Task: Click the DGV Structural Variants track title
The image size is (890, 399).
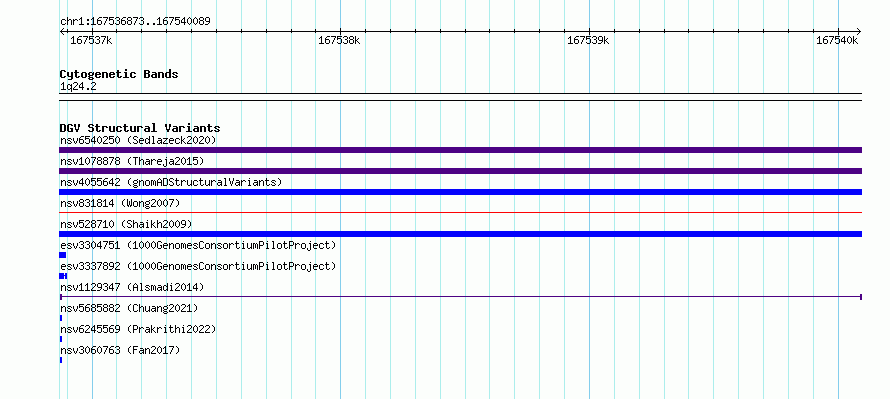Action: click(140, 128)
